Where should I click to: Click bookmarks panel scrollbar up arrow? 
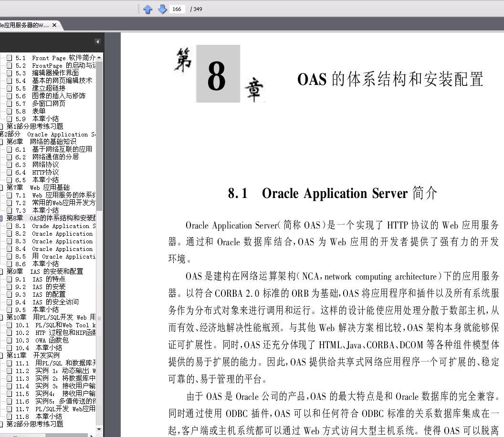(x=99, y=58)
